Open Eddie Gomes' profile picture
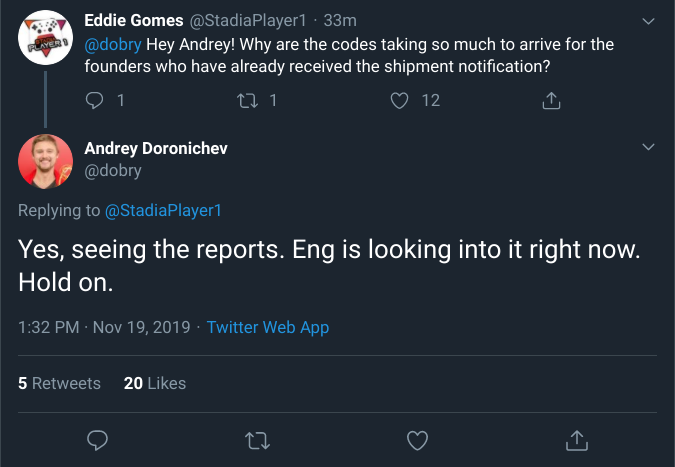 pos(45,37)
